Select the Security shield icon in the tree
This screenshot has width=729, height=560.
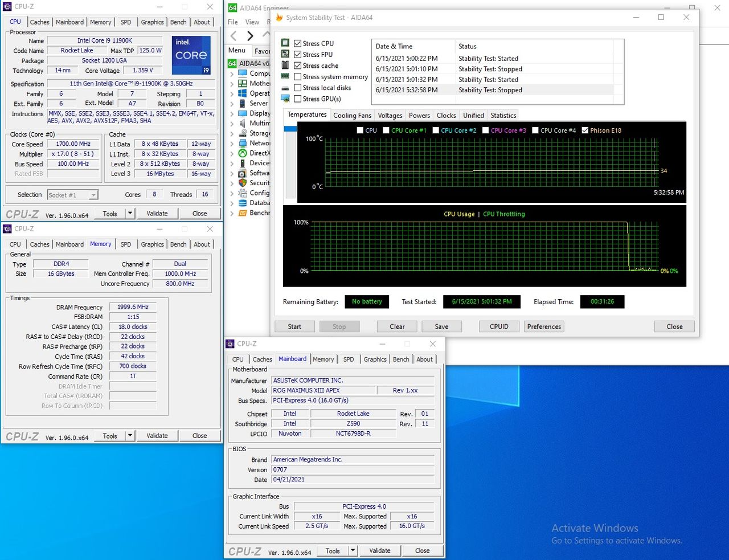point(243,183)
